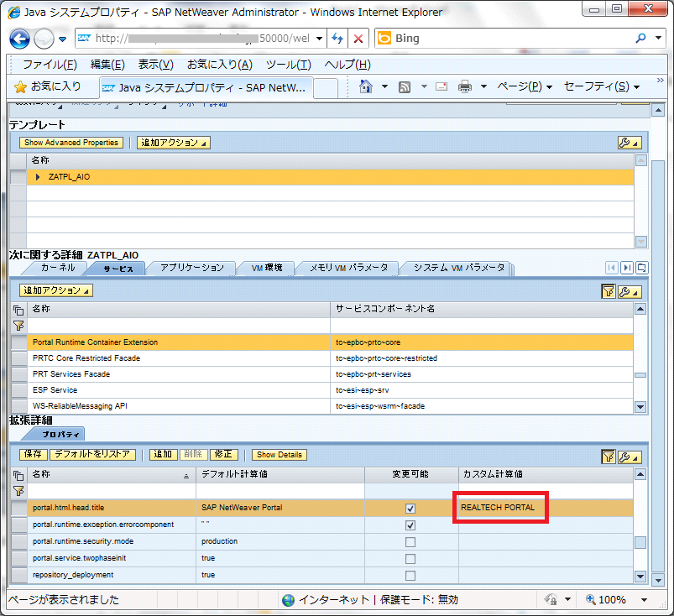Click the red stop loading icon
The image size is (674, 616).
pos(358,39)
